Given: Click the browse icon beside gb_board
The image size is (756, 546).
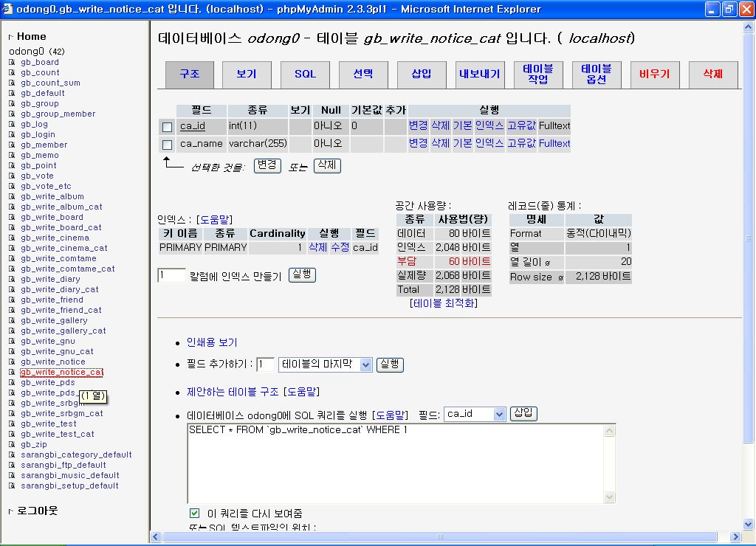Looking at the screenshot, I should click(12, 63).
